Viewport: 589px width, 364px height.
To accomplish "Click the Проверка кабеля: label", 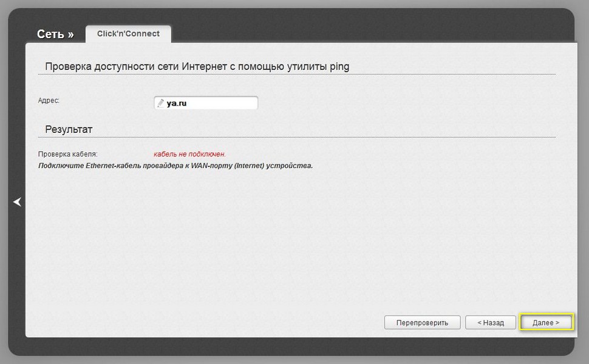I will tap(67, 154).
